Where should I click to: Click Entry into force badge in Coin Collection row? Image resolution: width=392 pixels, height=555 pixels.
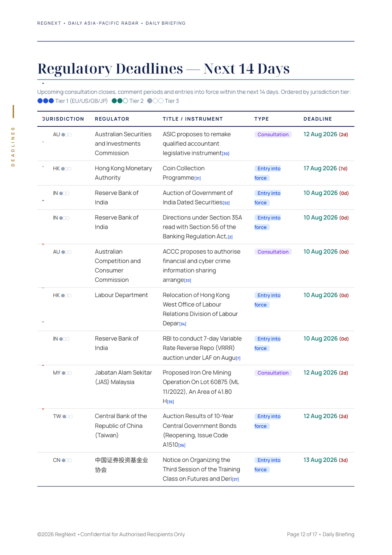point(268,173)
